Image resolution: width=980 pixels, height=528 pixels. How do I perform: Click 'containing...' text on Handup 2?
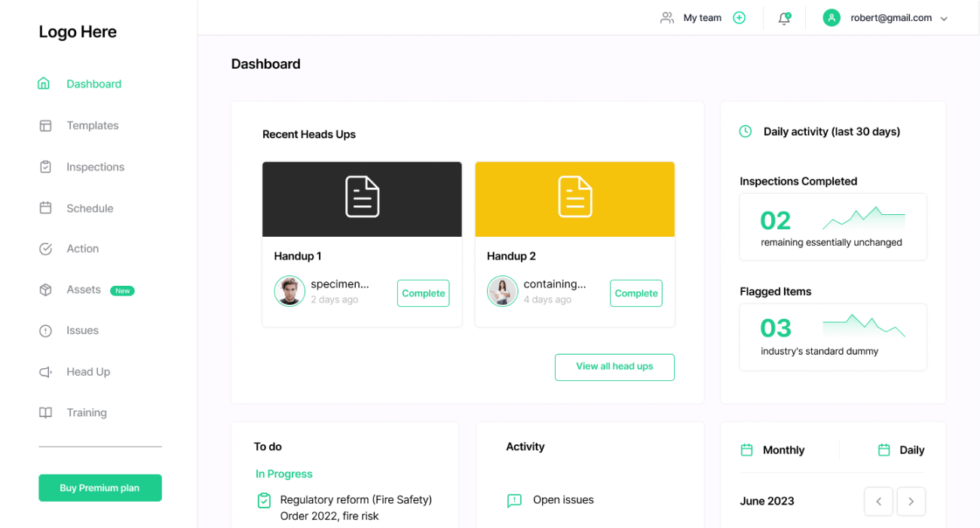(x=555, y=284)
